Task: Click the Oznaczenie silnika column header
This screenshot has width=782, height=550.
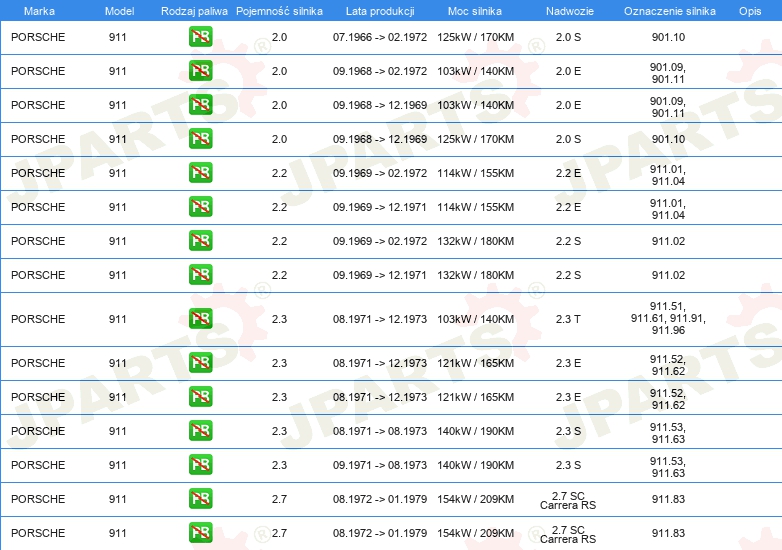Action: point(669,10)
